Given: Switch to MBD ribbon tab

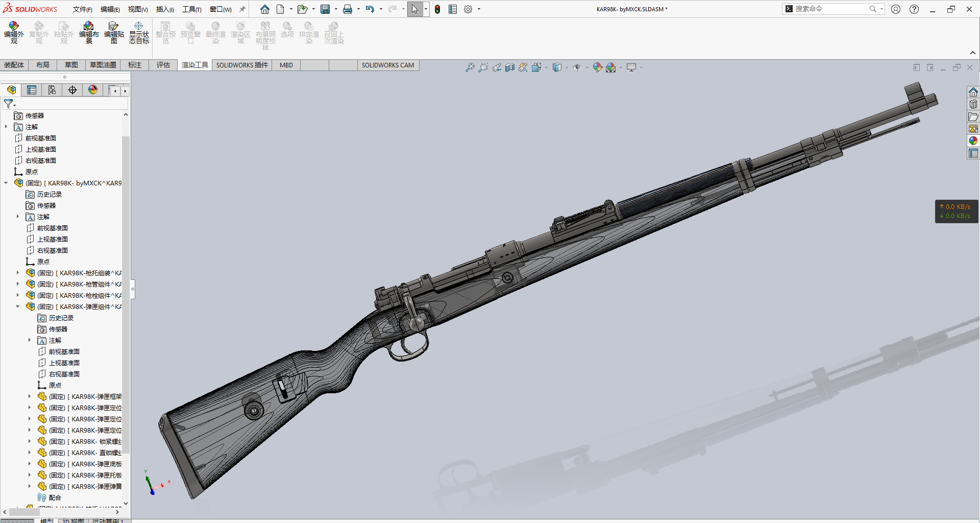Looking at the screenshot, I should [286, 65].
